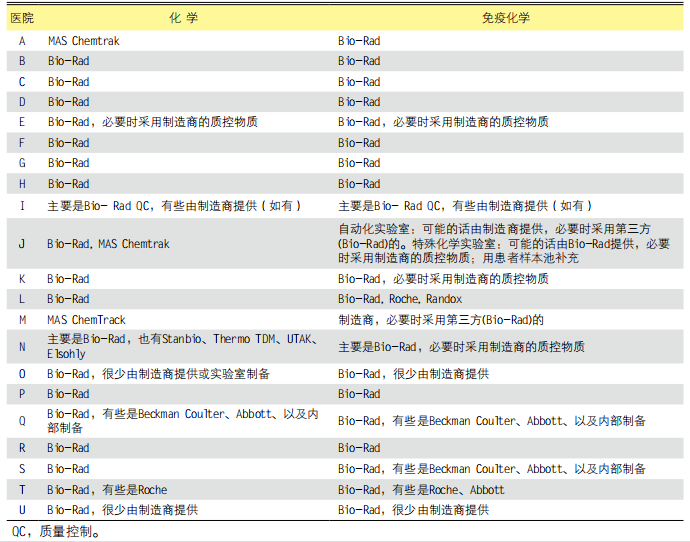Click the Bio-Rad, Roche, Randox cell

pyautogui.click(x=400, y=299)
